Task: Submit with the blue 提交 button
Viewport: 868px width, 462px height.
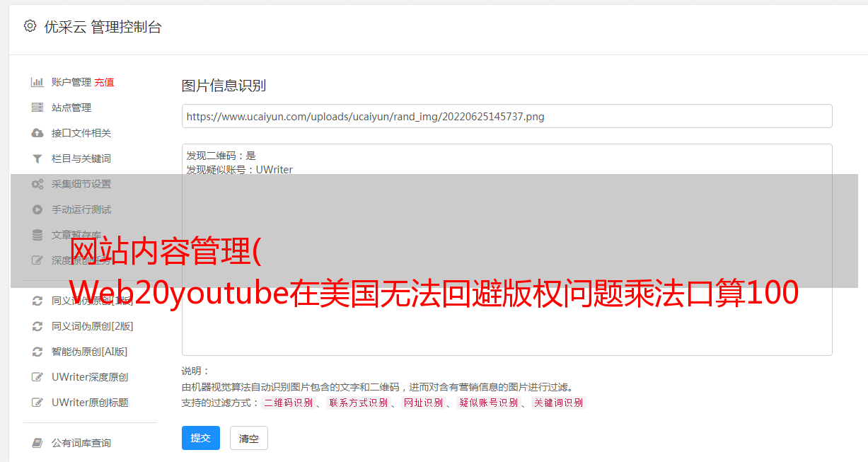Action: [x=201, y=438]
